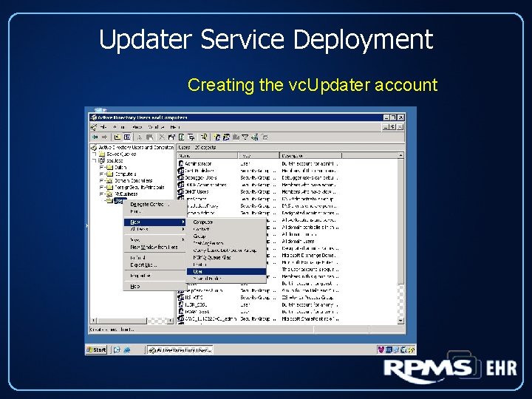Open All Tasks submenu in context menu
Image resolution: width=532 pixels, height=399 pixels.
tap(155, 229)
